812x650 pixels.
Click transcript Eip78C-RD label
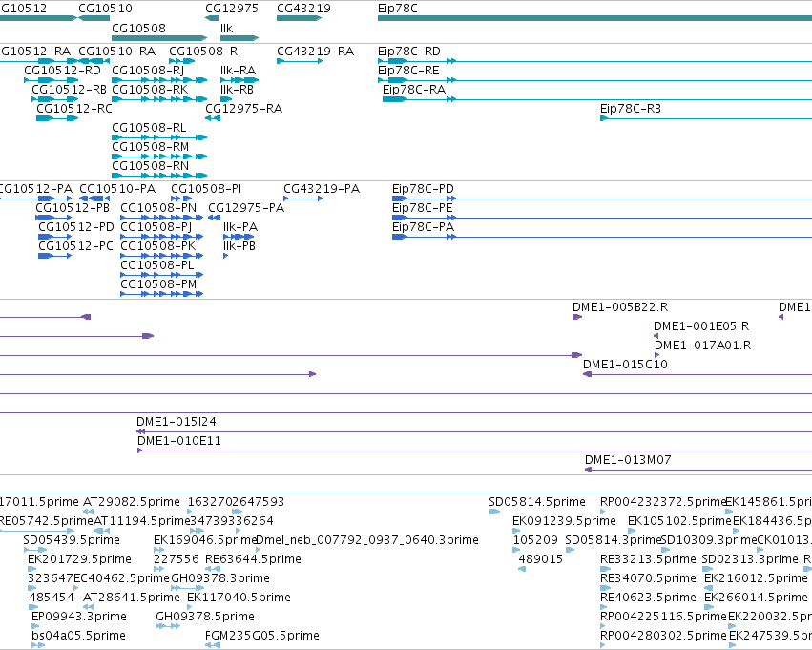pyautogui.click(x=409, y=52)
